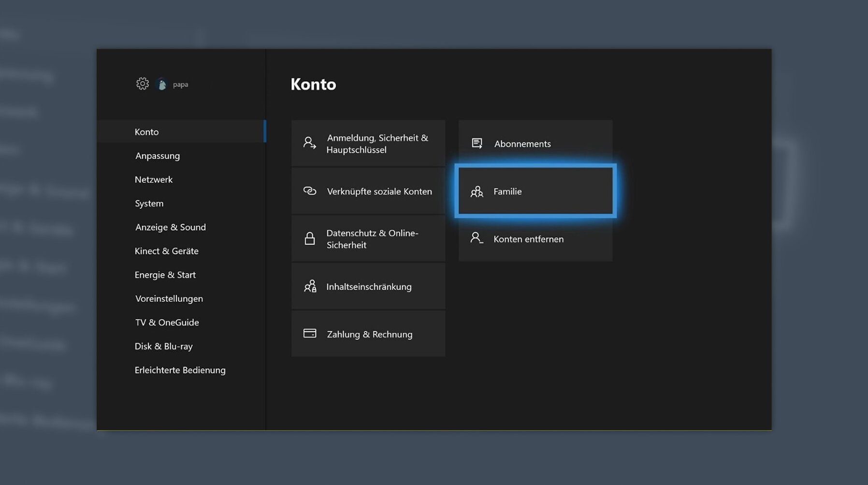This screenshot has height=485, width=868.
Task: Open System in the sidebar
Action: (x=149, y=203)
